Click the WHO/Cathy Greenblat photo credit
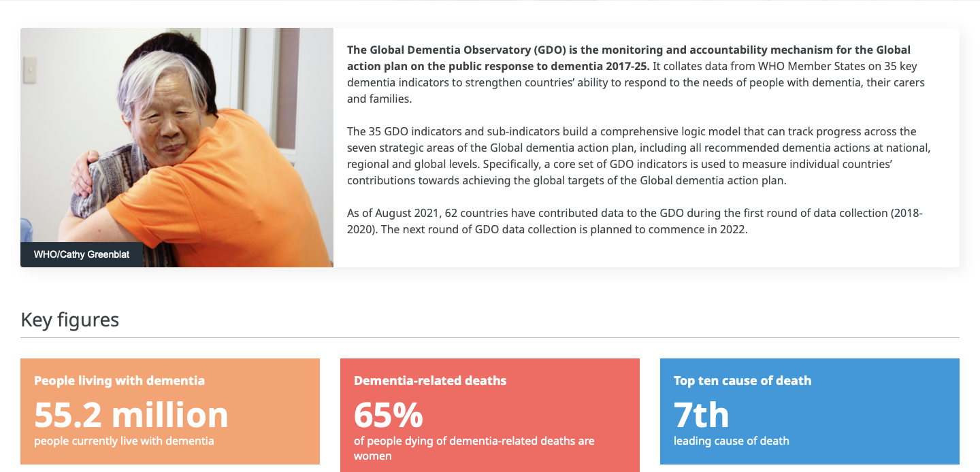 82,255
